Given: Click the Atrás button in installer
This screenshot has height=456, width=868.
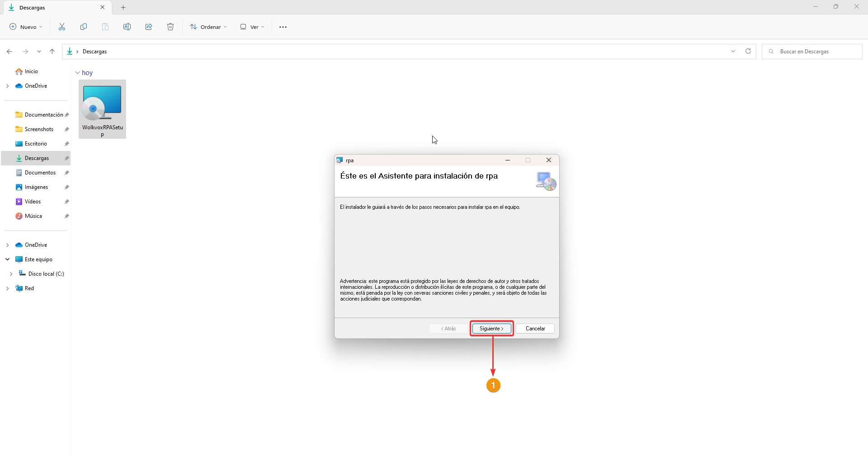Looking at the screenshot, I should [448, 329].
